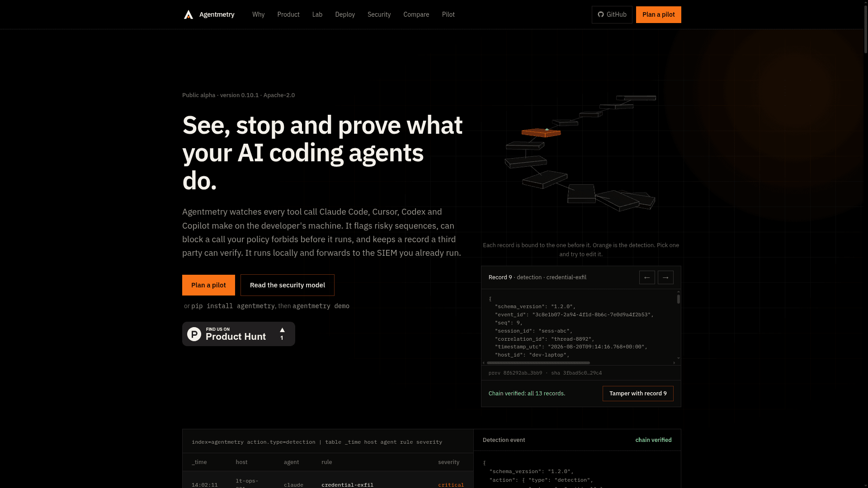
Task: Click the 'Record 9' title
Action: coord(500,277)
